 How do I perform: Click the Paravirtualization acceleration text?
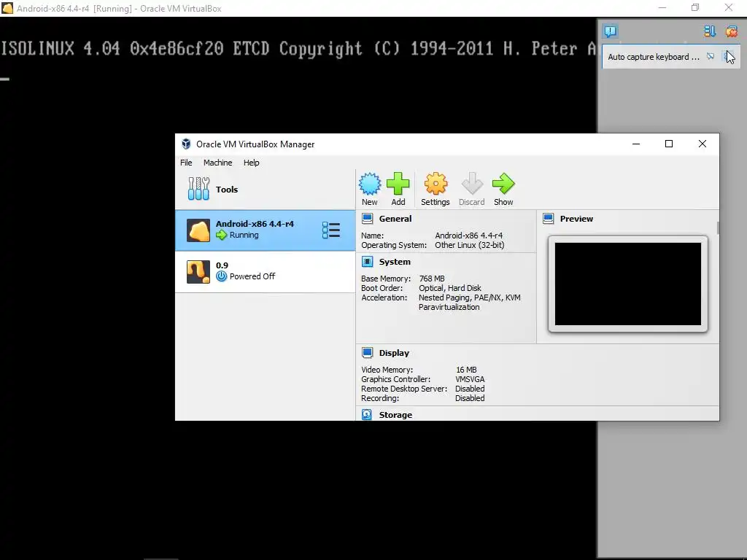click(449, 307)
